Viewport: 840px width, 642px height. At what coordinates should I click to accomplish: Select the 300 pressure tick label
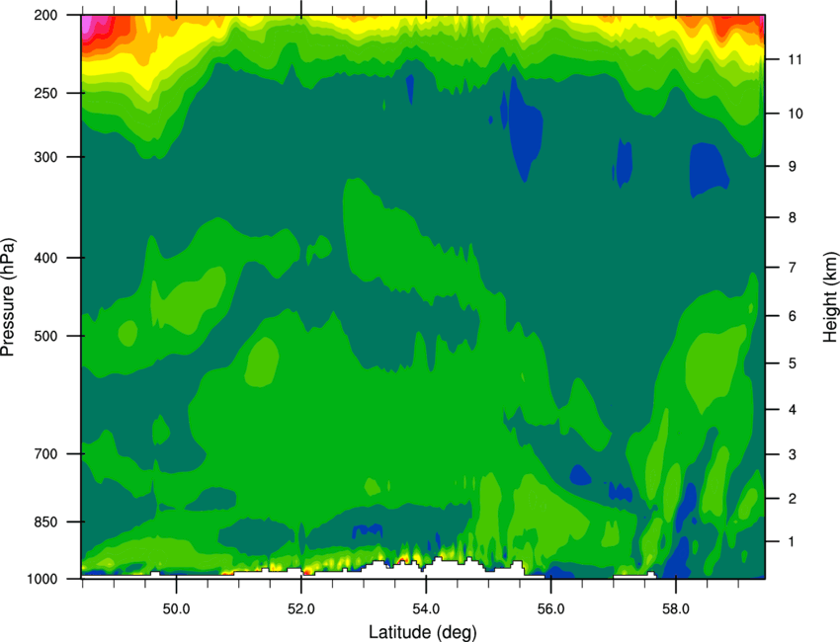(x=46, y=157)
